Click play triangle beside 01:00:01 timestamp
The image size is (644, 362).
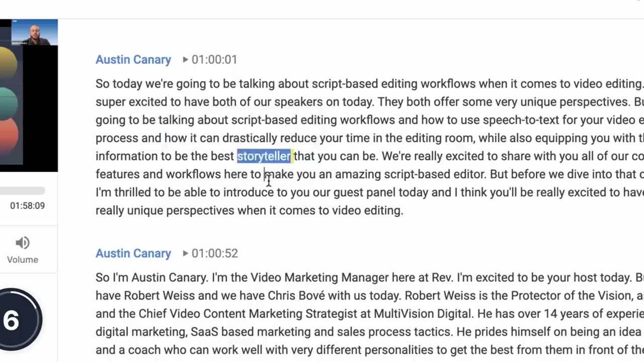click(185, 59)
